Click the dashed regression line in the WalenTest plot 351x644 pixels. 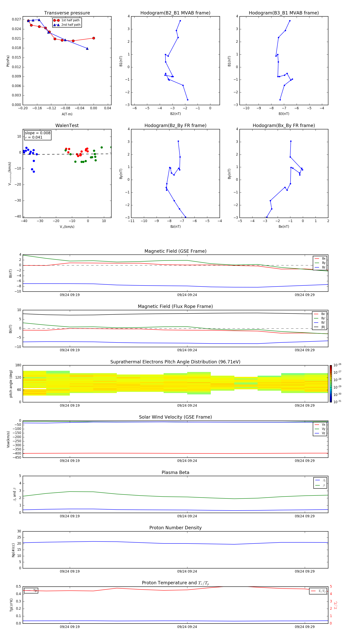(67, 154)
